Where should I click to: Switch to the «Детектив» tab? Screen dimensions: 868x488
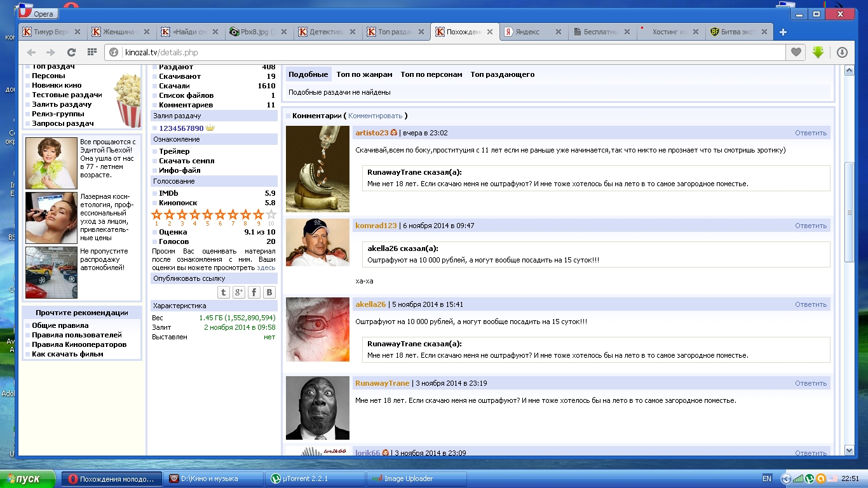click(x=327, y=32)
